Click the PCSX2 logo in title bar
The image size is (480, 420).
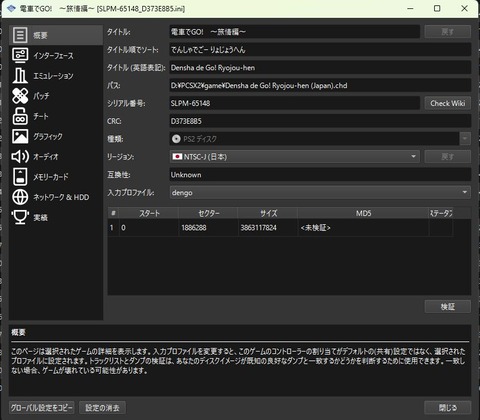coord(11,8)
